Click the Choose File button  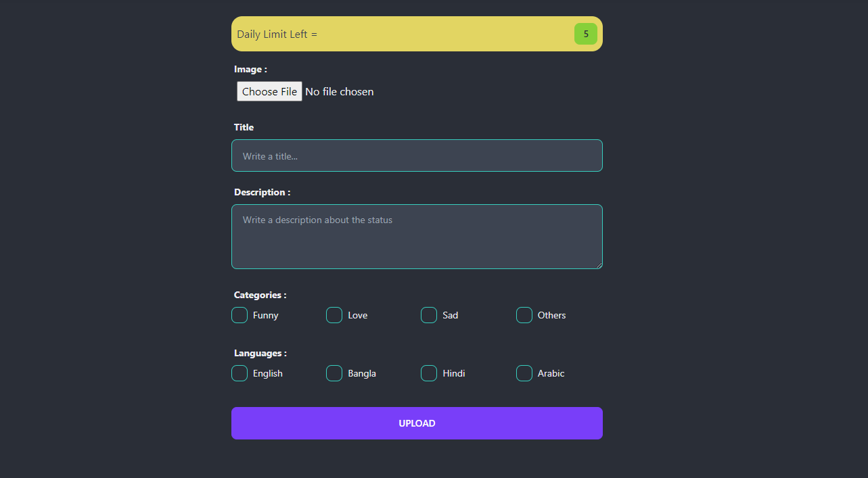(x=269, y=91)
